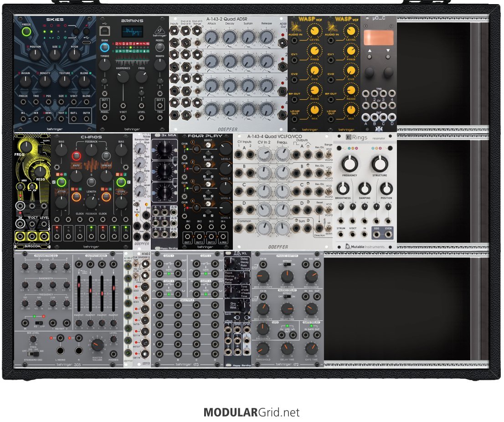Click MASTER VOLUME knob on 305
The image size is (504, 422).
click(97, 345)
